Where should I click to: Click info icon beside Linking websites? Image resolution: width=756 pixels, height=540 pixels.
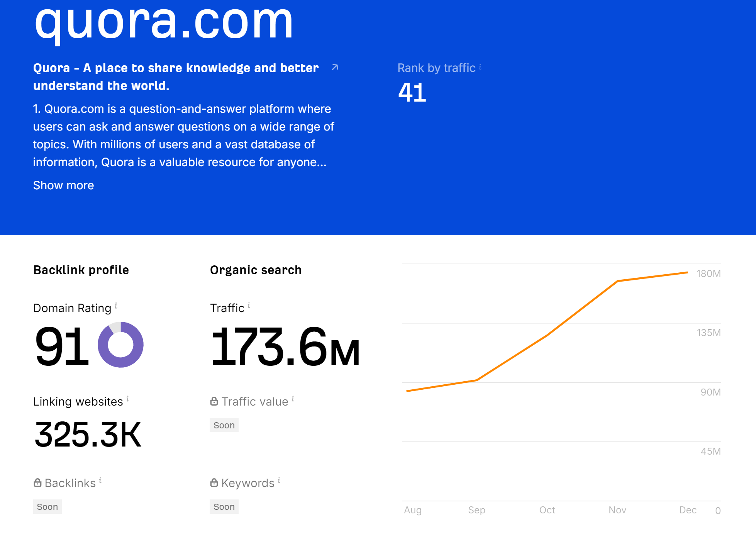click(x=128, y=399)
